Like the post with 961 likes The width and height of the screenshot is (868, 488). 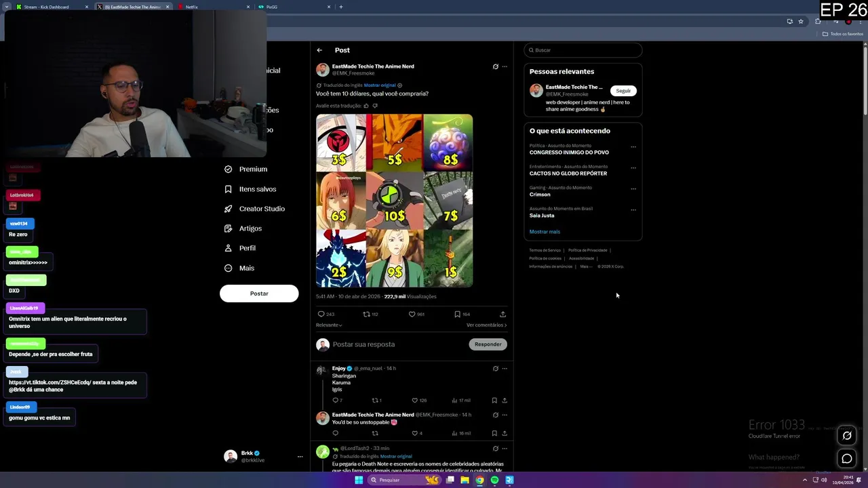416,314
